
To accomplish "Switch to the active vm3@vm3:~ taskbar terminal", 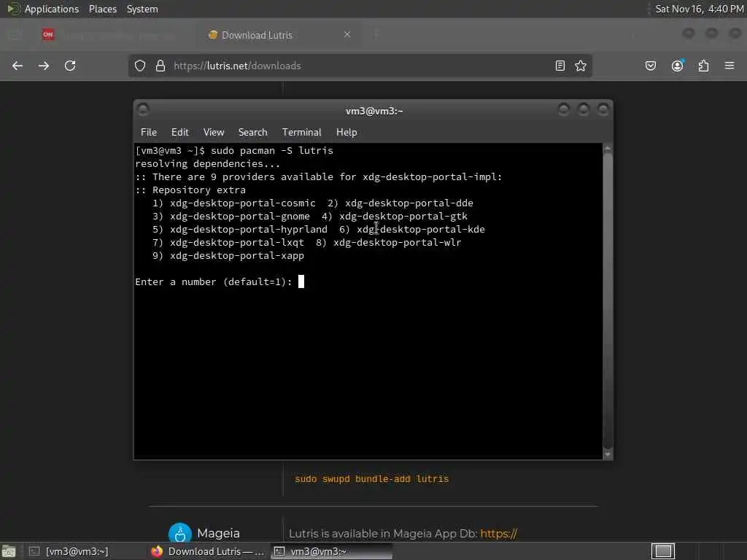I will tap(331, 551).
